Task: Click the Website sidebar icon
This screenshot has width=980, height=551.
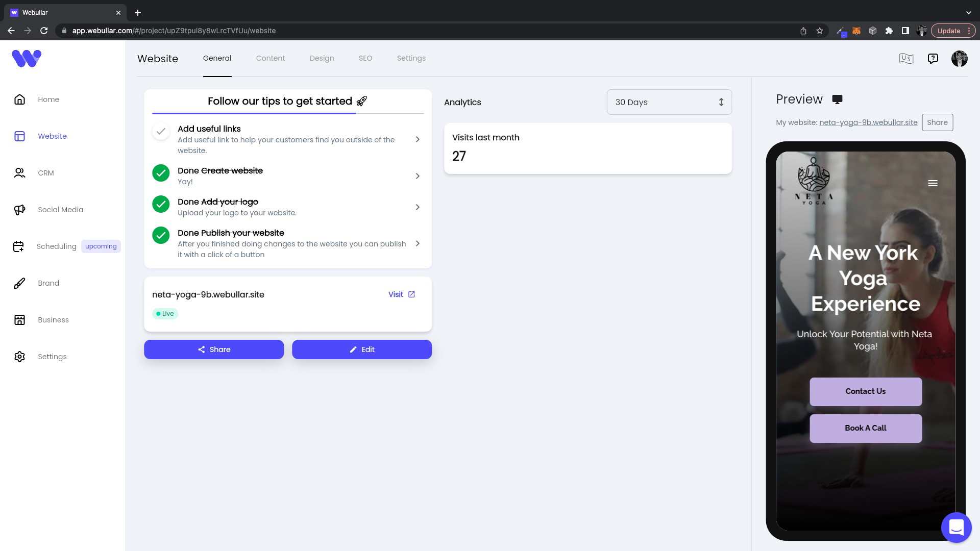Action: click(x=19, y=136)
